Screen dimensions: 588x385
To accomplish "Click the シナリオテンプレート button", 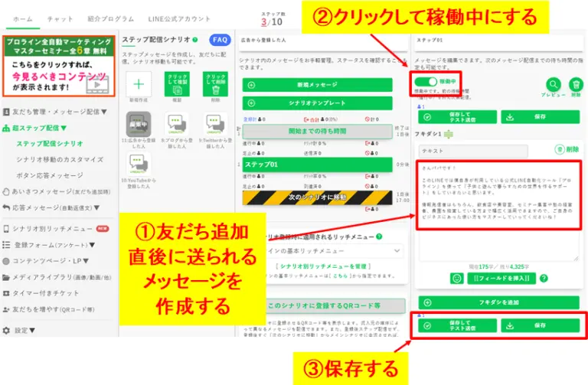I will pos(317,103).
